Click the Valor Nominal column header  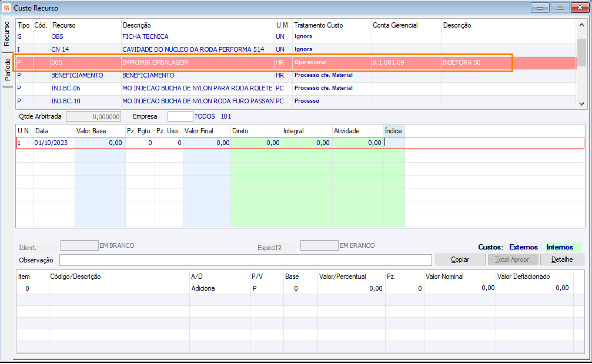coord(444,277)
